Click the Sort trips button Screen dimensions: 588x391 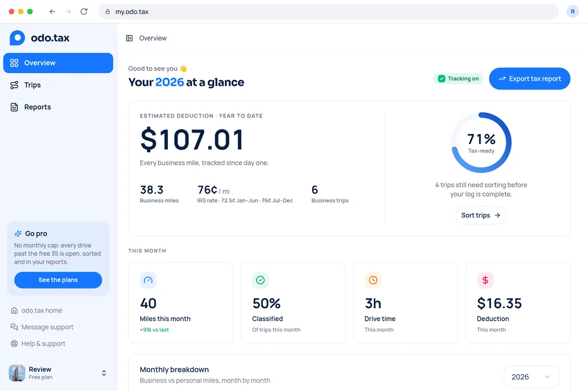(481, 215)
